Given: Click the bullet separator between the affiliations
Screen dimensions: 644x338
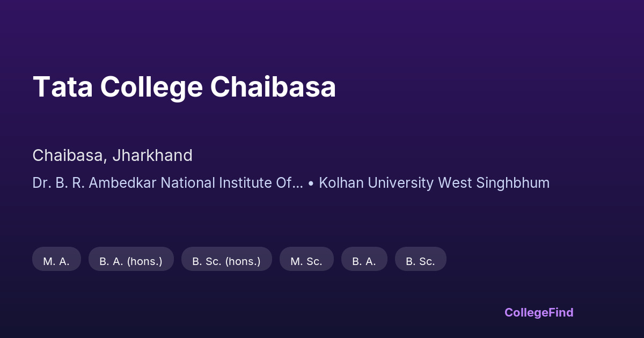Looking at the screenshot, I should coord(311,183).
